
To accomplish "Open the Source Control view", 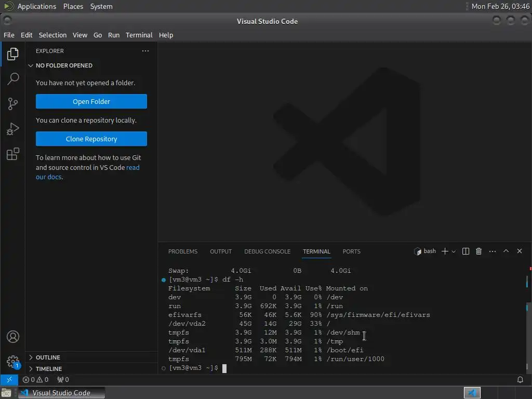I will pos(13,104).
